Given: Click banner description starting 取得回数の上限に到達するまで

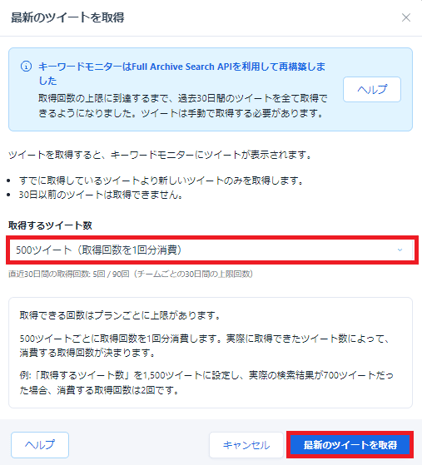Looking at the screenshot, I should [x=183, y=106].
